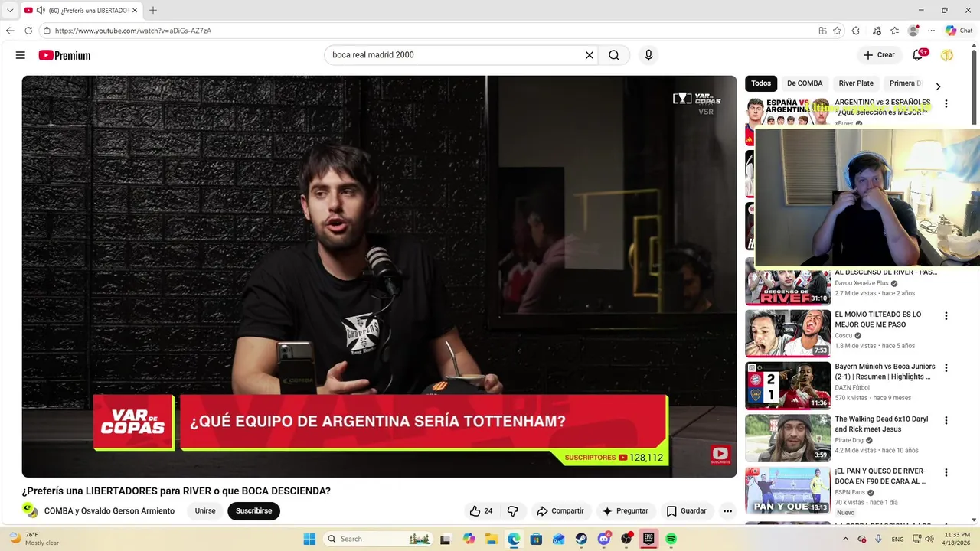The width and height of the screenshot is (980, 551).
Task: Select the Todos filter chip
Action: click(x=761, y=83)
